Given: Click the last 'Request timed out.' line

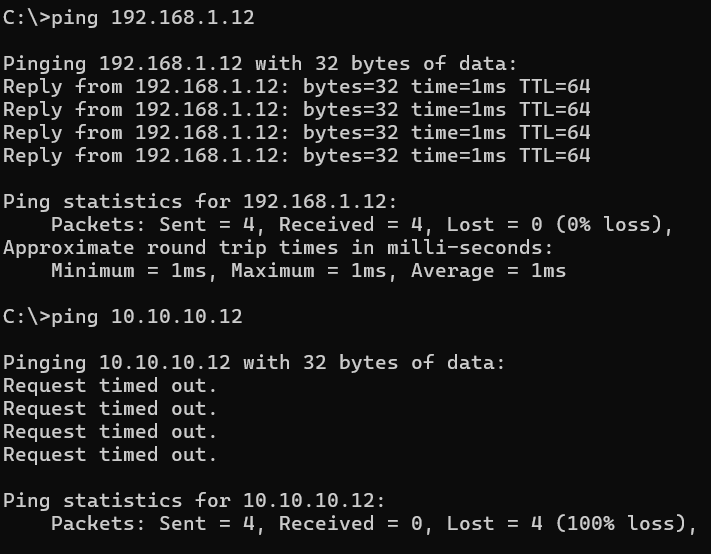Looking at the screenshot, I should (110, 454).
